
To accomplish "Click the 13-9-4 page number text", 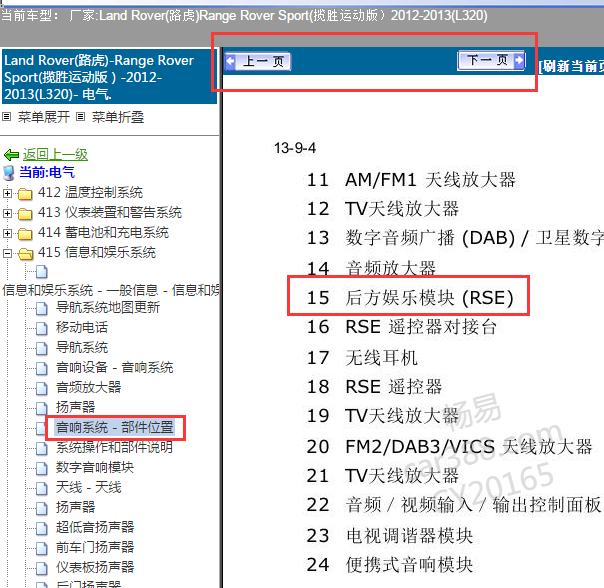I will [x=295, y=148].
